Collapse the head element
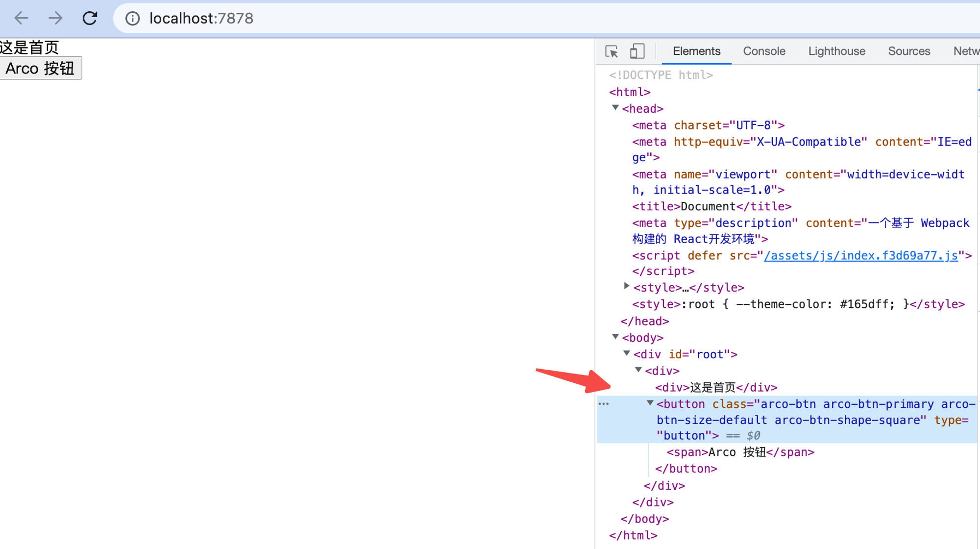980x549 pixels. click(615, 108)
